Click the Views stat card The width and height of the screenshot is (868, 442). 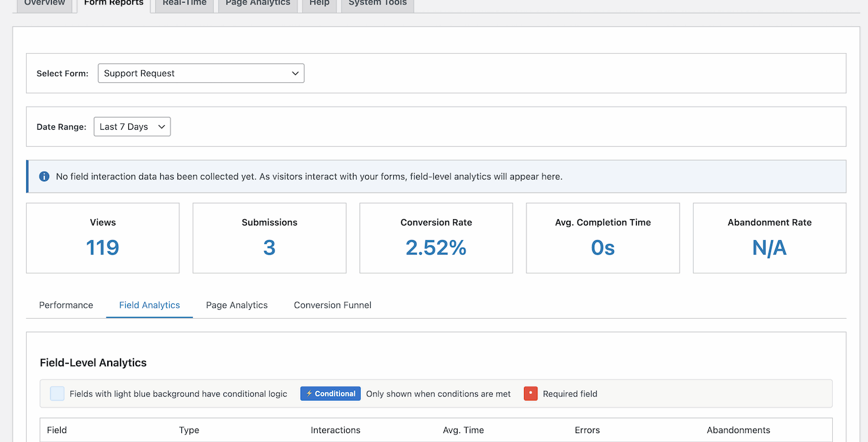coord(103,238)
